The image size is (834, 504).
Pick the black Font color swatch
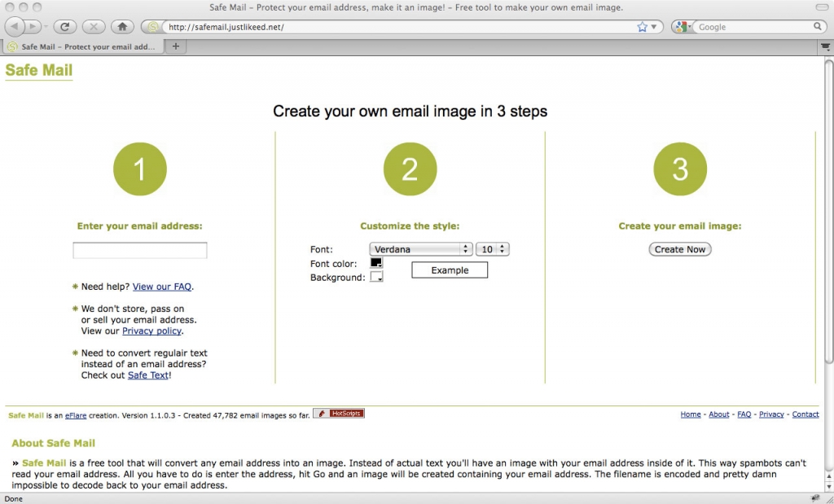(376, 263)
